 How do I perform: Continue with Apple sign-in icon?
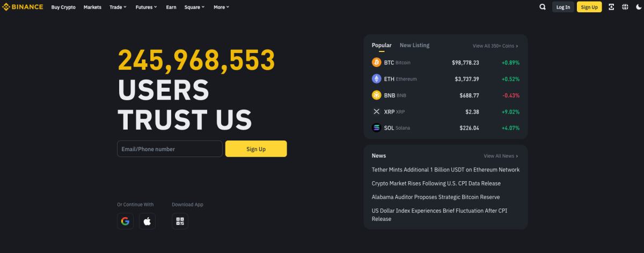(x=147, y=221)
